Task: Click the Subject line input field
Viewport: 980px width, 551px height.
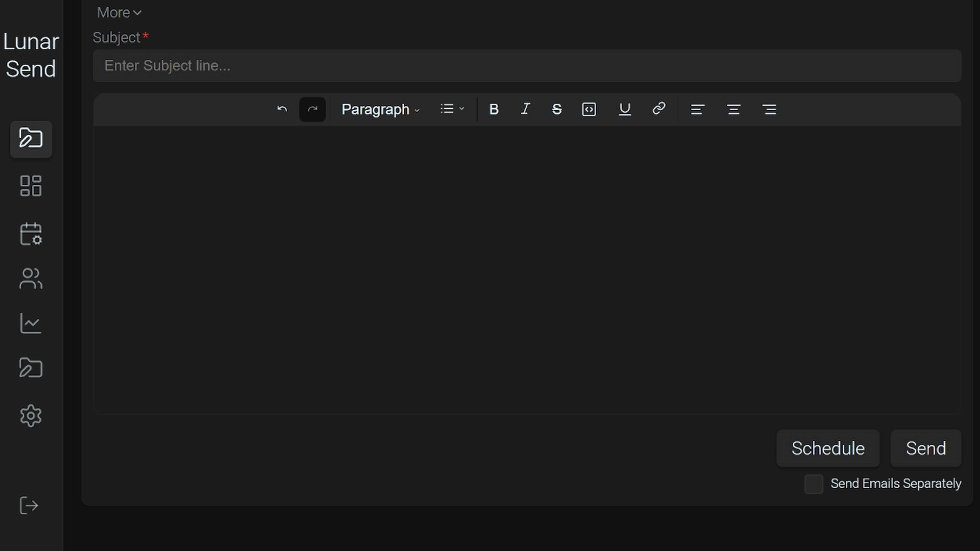Action: [x=527, y=66]
